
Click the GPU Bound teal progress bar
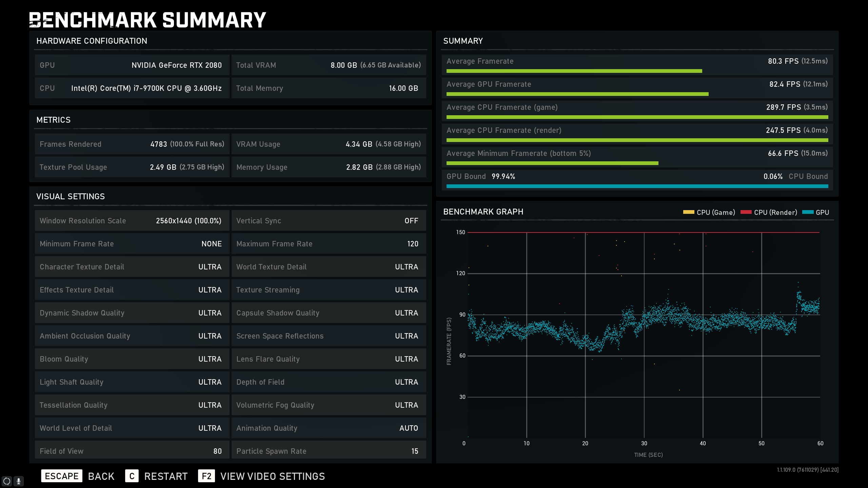637,186
